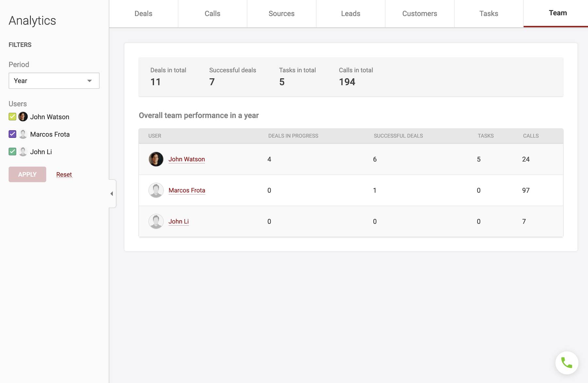Uncheck the John Watson user checkbox

12,117
